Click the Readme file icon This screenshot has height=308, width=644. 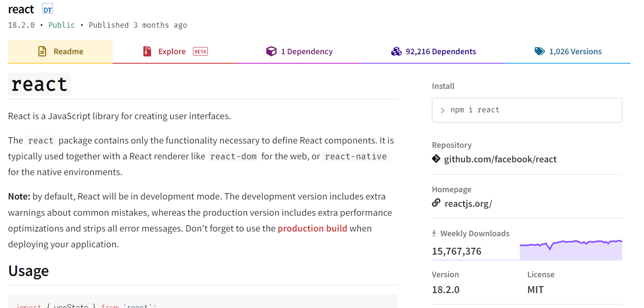(42, 51)
